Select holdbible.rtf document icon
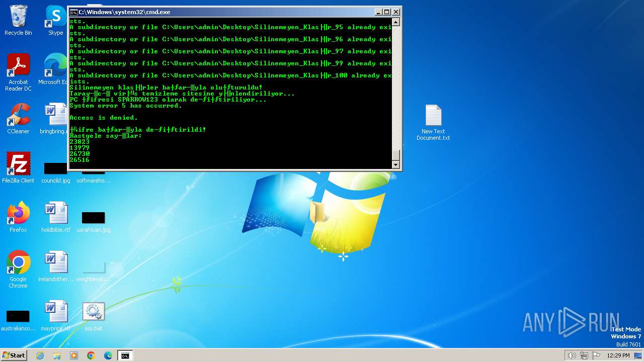 coord(56,217)
